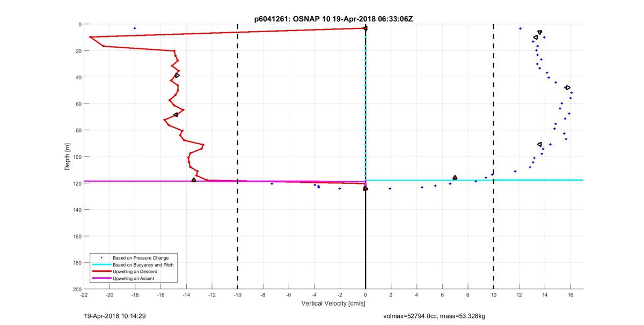This screenshot has width=644, height=325.
Task: Click the x-axis tick label -22
Action: point(84,296)
